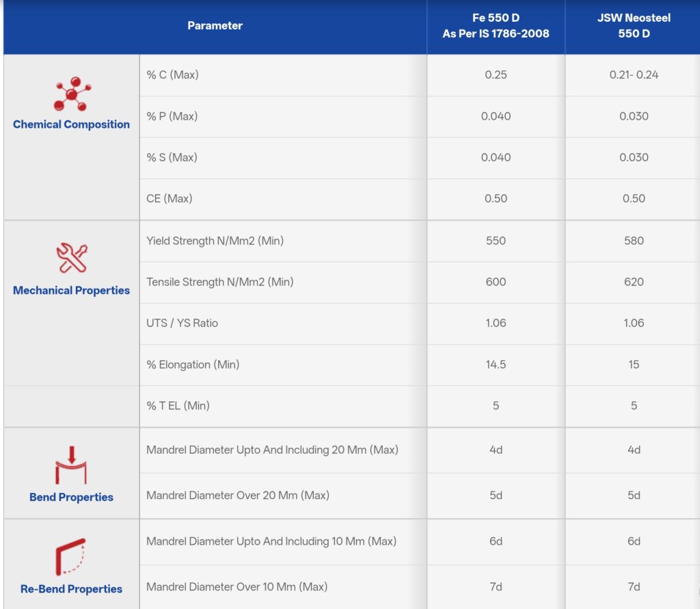Click the UTS / YS Ratio parameter
Image resolution: width=700 pixels, height=609 pixels.
[182, 323]
